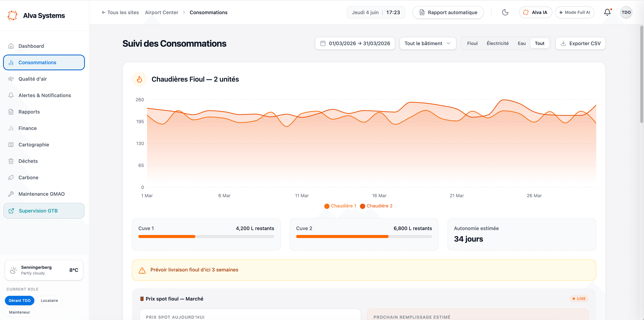Export data with Exporter CSV
644x320 pixels.
click(581, 43)
